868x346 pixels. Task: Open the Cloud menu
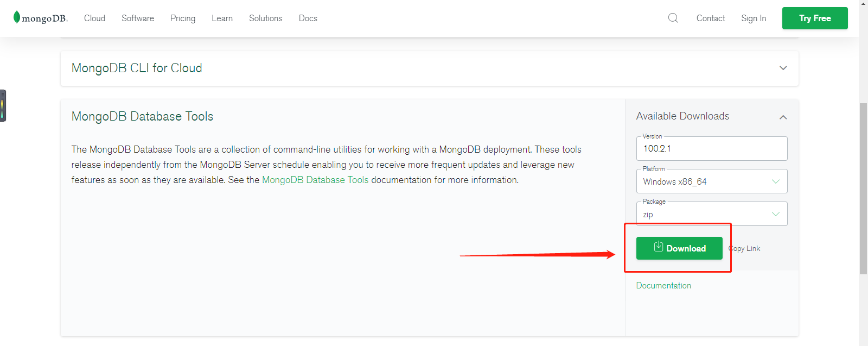[x=94, y=18]
